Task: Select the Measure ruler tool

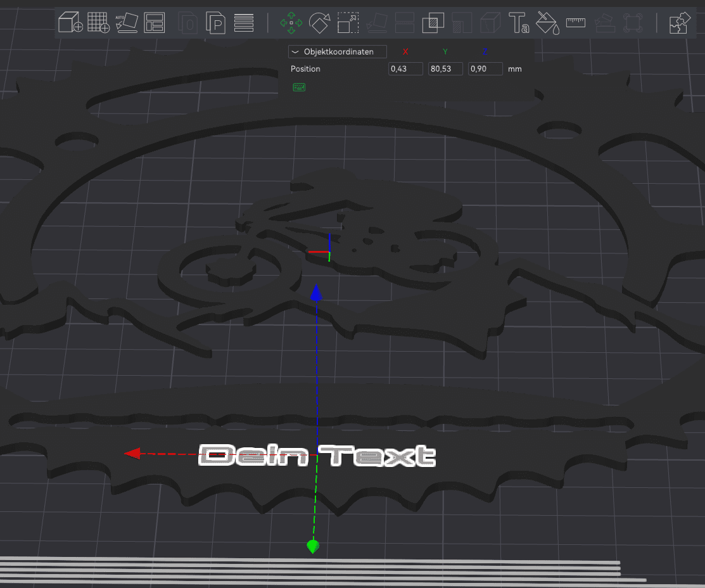Action: pos(576,23)
